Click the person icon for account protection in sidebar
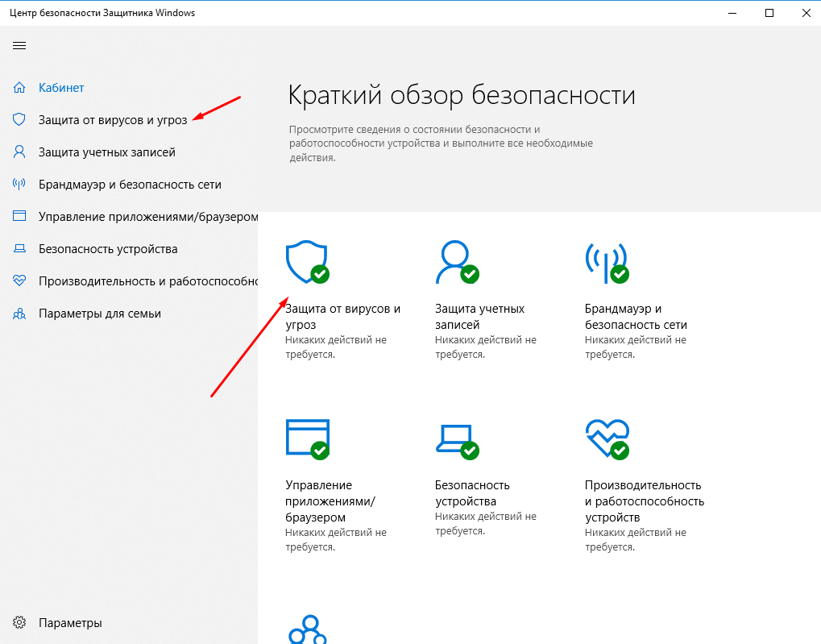Screen dimensions: 821x644 [x=19, y=152]
